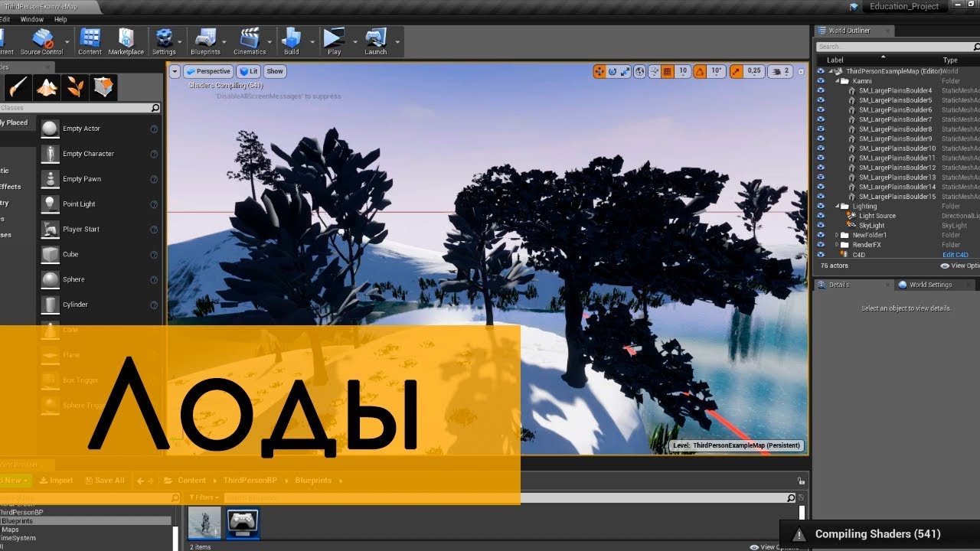This screenshot has width=980, height=551.
Task: Select the Paint mode brush icon
Action: point(18,86)
